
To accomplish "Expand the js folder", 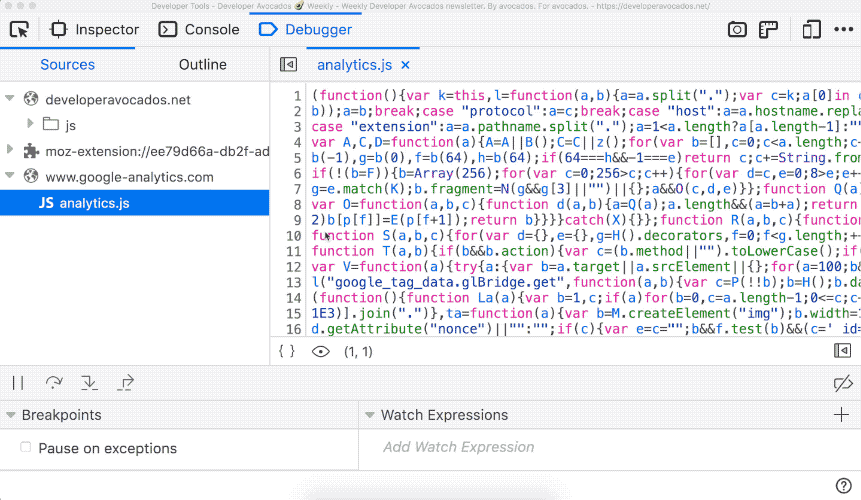I will pyautogui.click(x=29, y=125).
